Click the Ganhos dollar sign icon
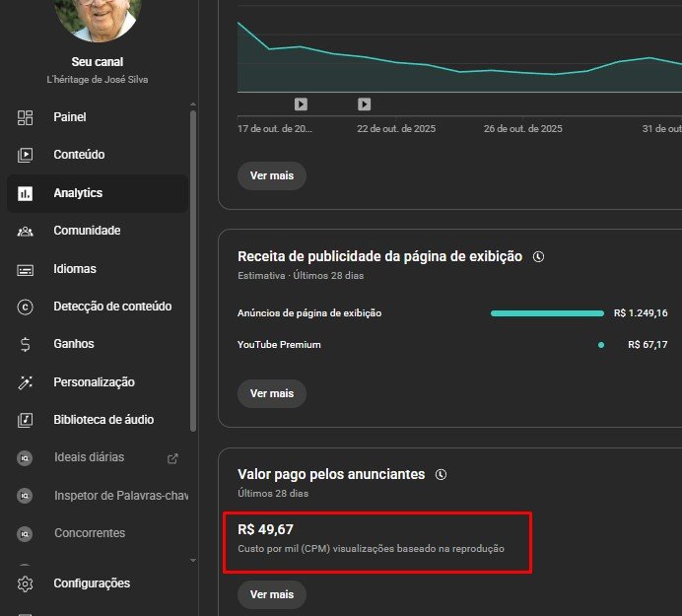682x616 pixels. 25,345
